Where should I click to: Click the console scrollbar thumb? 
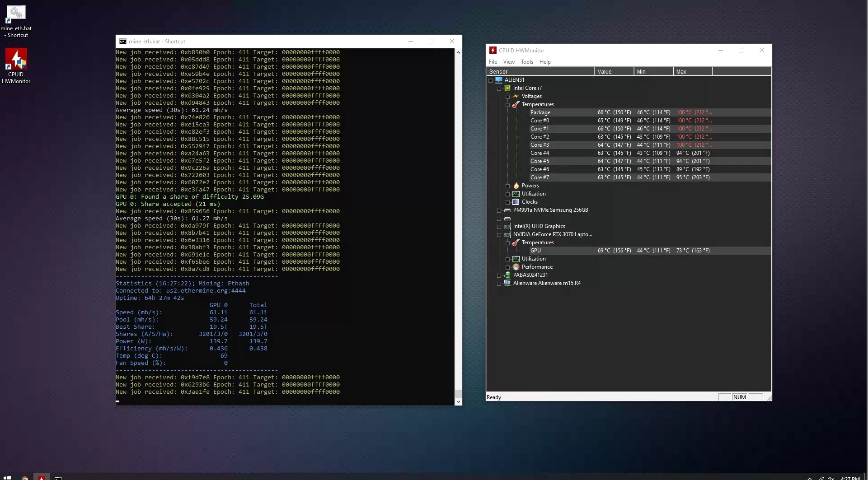click(458, 393)
